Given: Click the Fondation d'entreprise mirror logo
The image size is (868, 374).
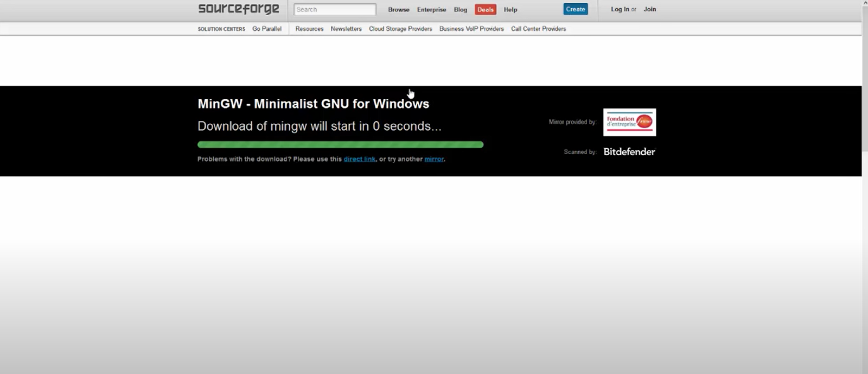Looking at the screenshot, I should coord(629,122).
